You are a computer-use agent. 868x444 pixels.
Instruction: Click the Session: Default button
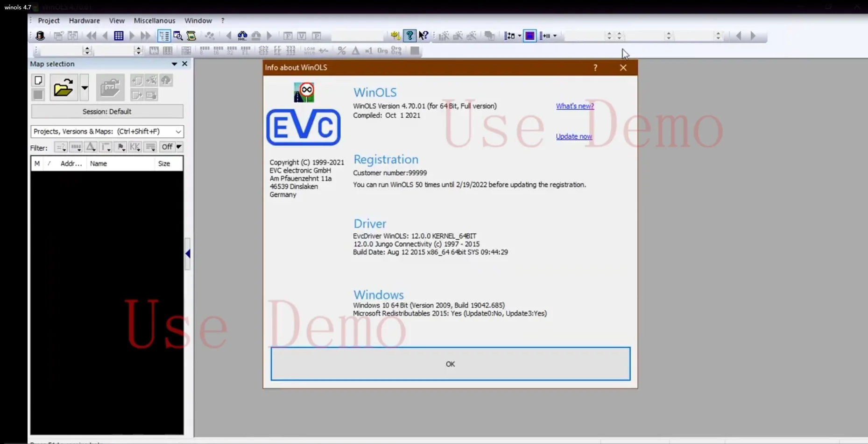point(107,111)
